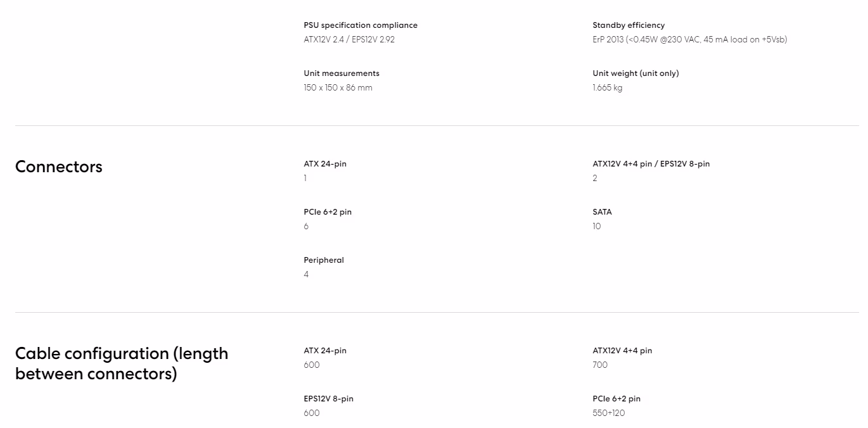Click the SATA connectors label

[603, 212]
